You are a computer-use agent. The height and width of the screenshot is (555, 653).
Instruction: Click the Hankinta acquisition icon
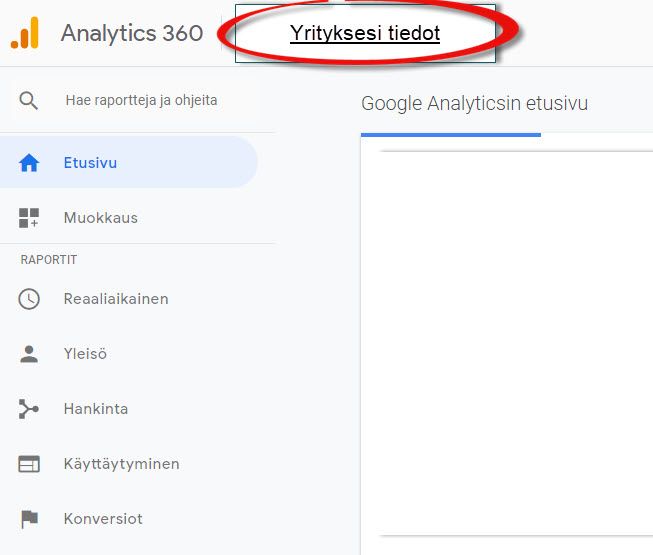point(29,409)
